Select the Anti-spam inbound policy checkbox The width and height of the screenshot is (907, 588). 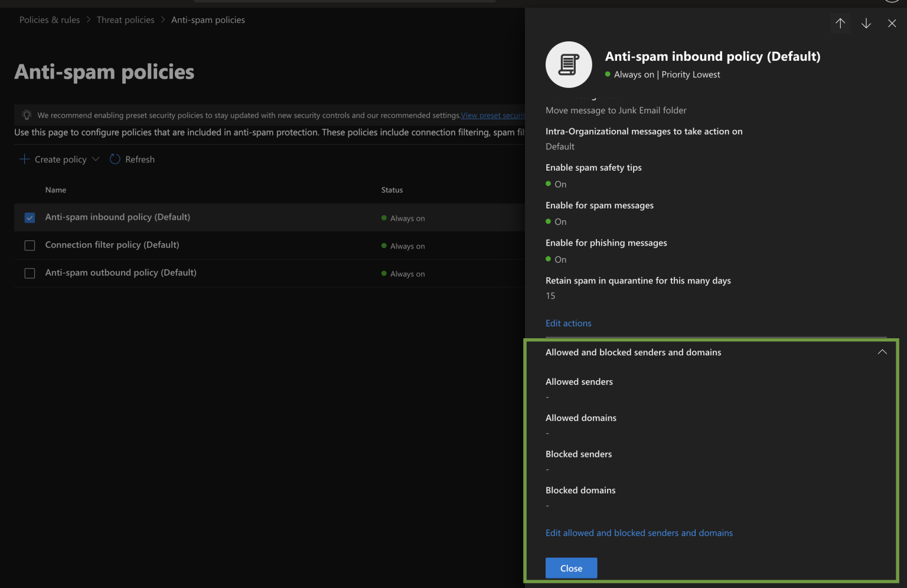point(30,217)
